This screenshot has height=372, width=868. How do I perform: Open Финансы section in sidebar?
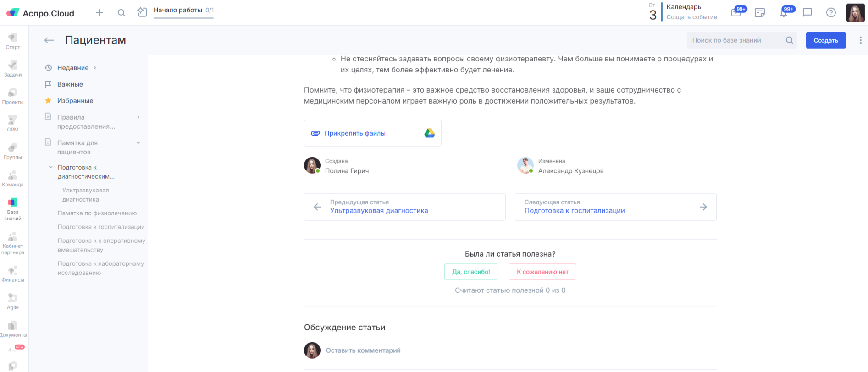[x=13, y=274]
